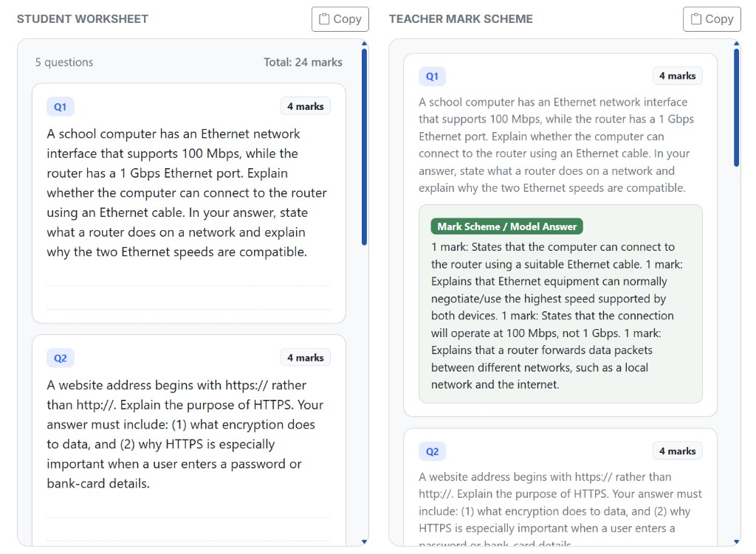Click the Q2 badge in Teacher Mark Scheme
The width and height of the screenshot is (756, 554).
(x=432, y=452)
